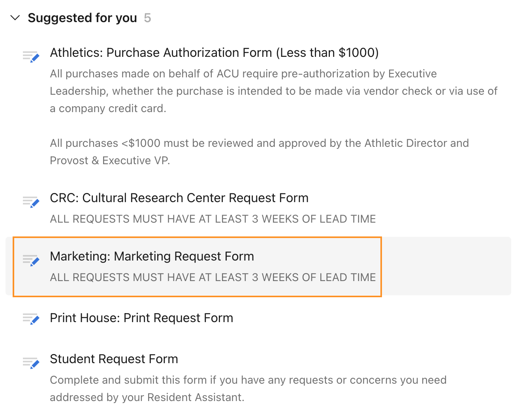Click Resident Assistant description under Student form

[248, 380]
